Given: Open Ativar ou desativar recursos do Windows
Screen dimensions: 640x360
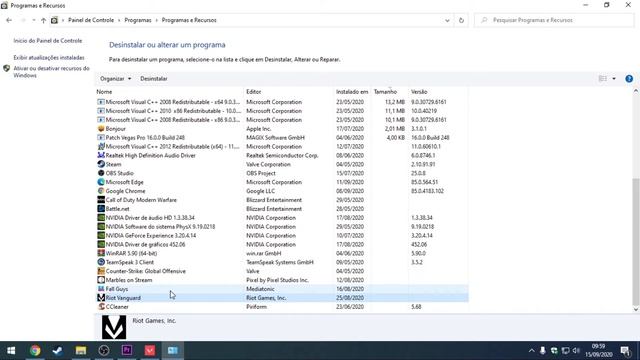Looking at the screenshot, I should 51,72.
